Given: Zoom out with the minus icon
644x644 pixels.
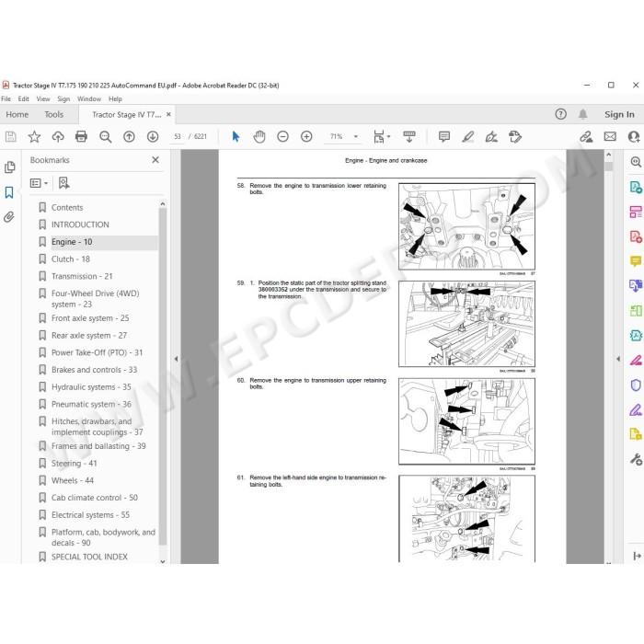Looking at the screenshot, I should [282, 136].
